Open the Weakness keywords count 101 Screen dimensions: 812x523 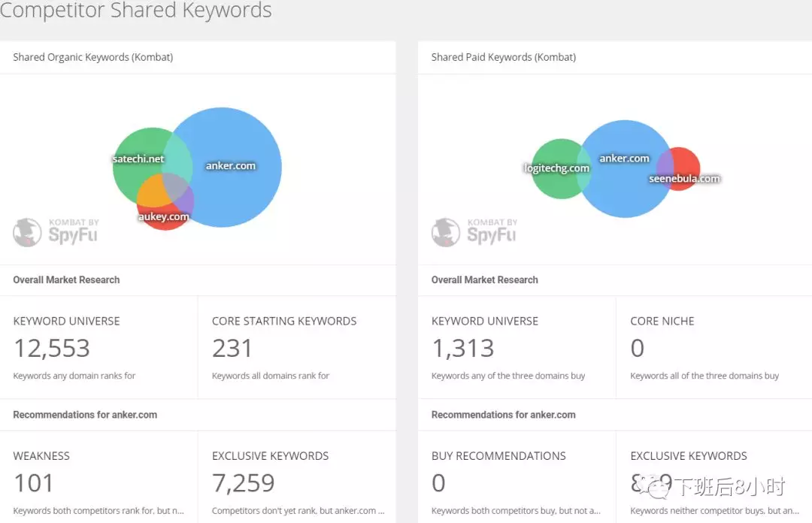(x=33, y=482)
